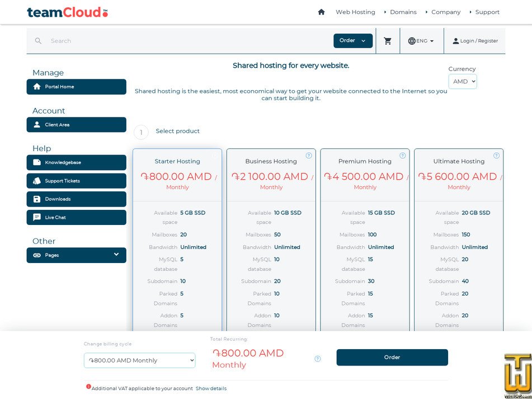This screenshot has height=399, width=532.
Task: Click the 'Shared hosting for every website.' heading
Action: (291, 65)
